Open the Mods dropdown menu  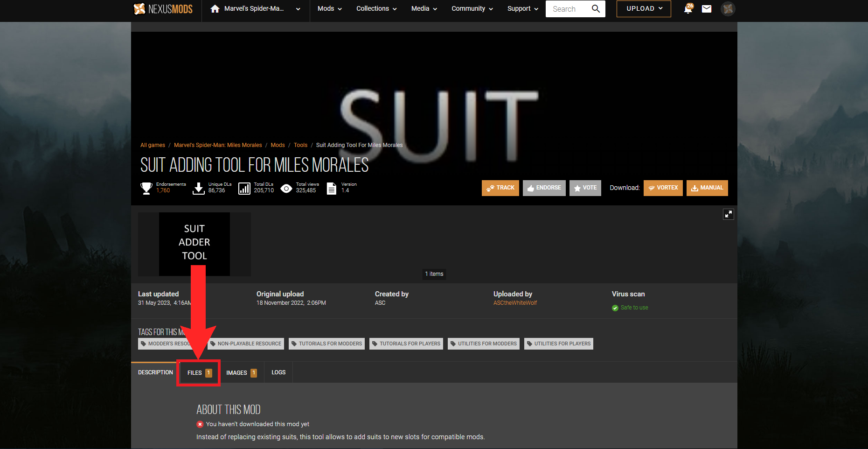point(330,9)
